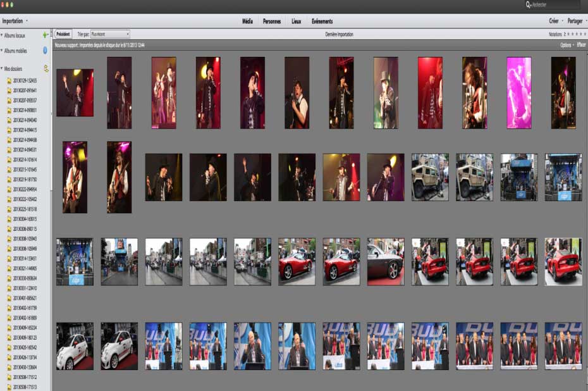Screen dimensions: 588x391
Task: Collapse the Albums mobiles section
Action: (2, 50)
